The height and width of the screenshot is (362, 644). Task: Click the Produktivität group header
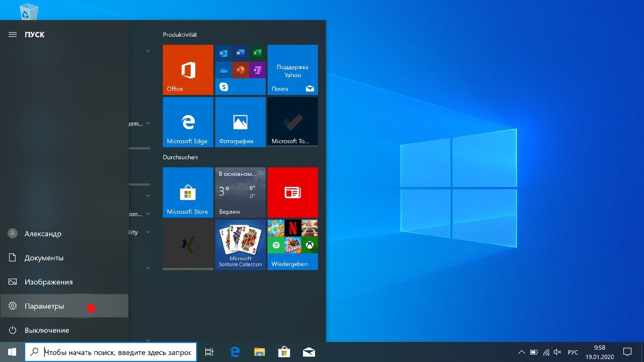pyautogui.click(x=180, y=34)
